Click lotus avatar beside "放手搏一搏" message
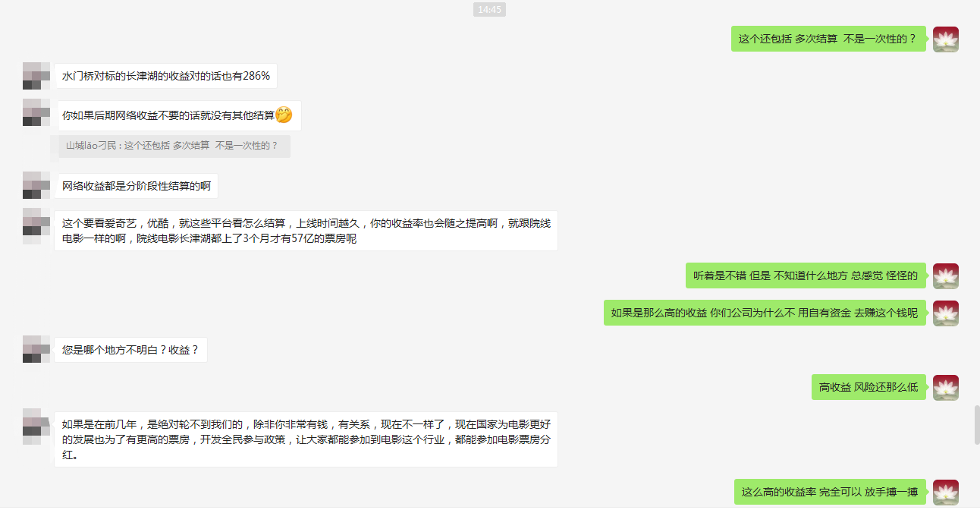 [945, 492]
